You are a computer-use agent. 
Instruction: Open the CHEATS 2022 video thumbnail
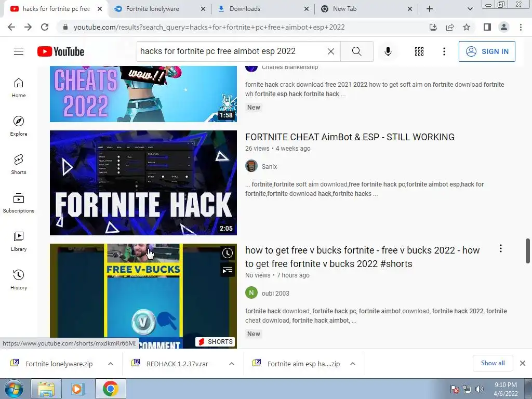pyautogui.click(x=143, y=94)
